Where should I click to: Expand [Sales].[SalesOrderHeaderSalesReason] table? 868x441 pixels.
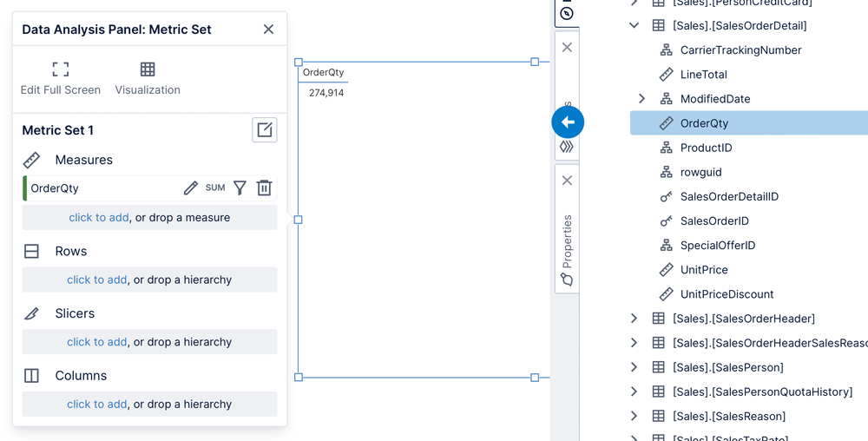tap(635, 343)
